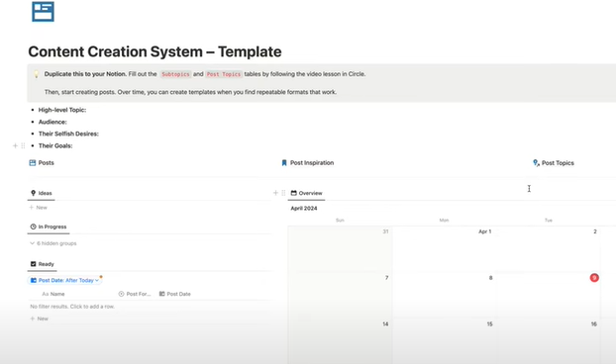
Task: Open the Post Topics page link
Action: tap(554, 163)
